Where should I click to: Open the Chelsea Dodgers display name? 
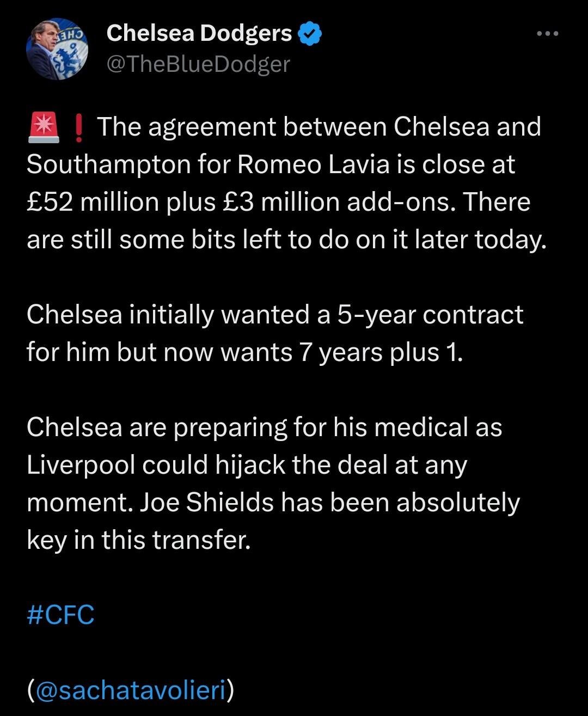[199, 34]
